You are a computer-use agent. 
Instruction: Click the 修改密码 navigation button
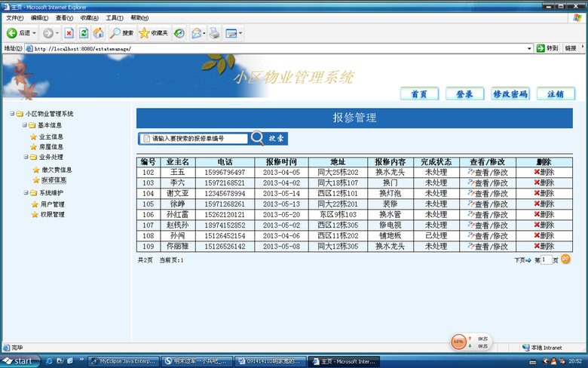pyautogui.click(x=510, y=94)
